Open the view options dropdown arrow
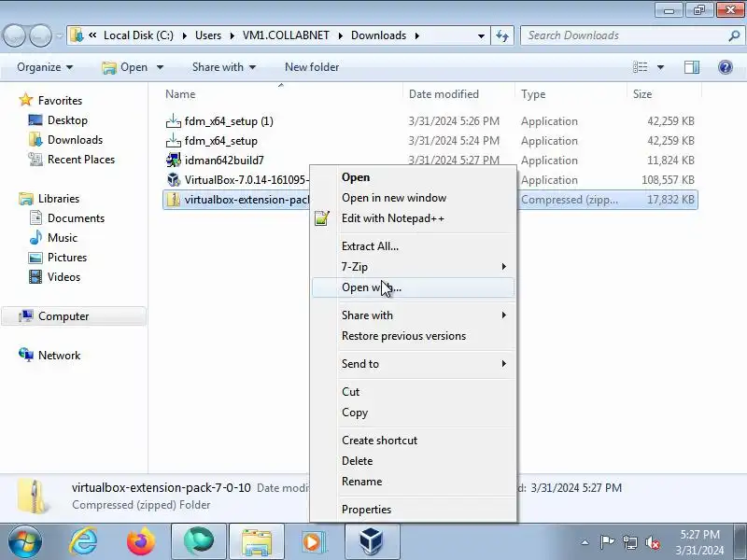This screenshot has height=560, width=747. 661,67
